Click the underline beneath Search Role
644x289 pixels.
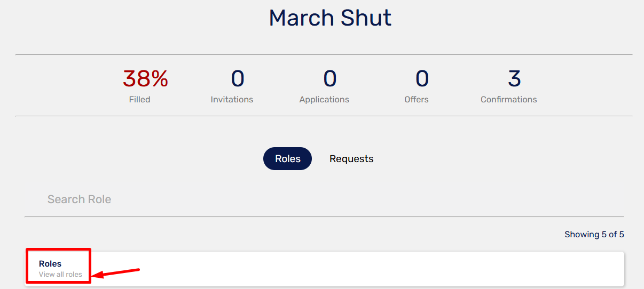tap(324, 216)
